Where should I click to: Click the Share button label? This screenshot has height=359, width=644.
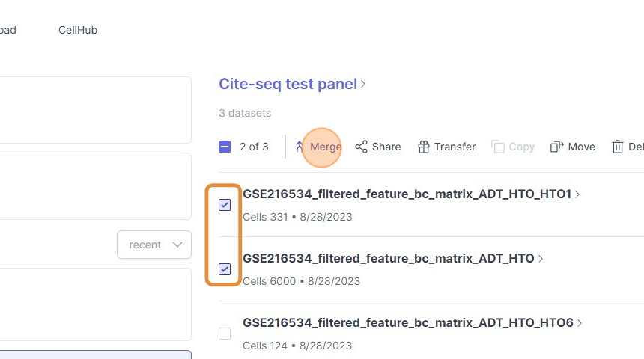click(386, 147)
